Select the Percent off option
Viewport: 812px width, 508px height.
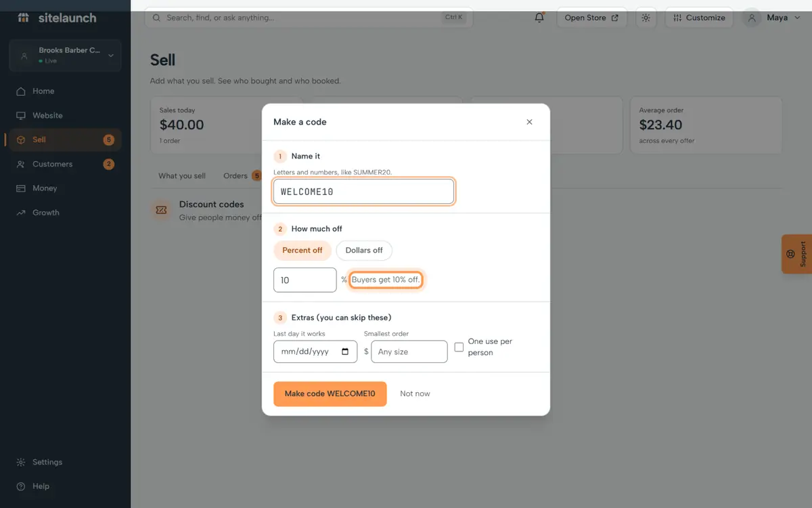click(x=302, y=250)
